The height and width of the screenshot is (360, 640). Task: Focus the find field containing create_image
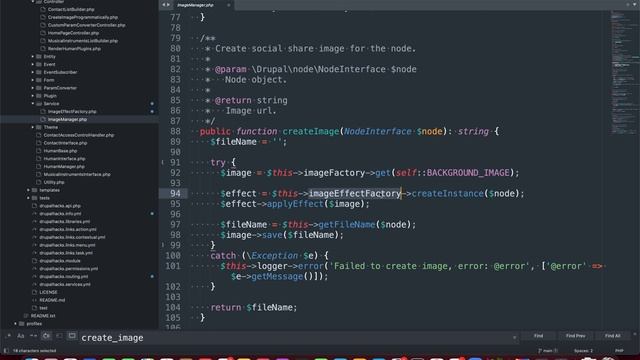coord(298,338)
